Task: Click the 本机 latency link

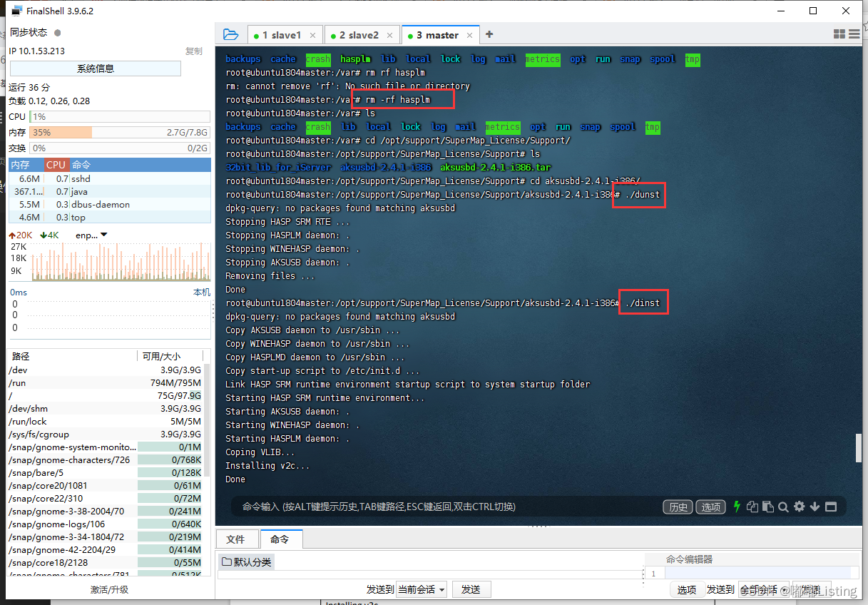Action: click(202, 293)
